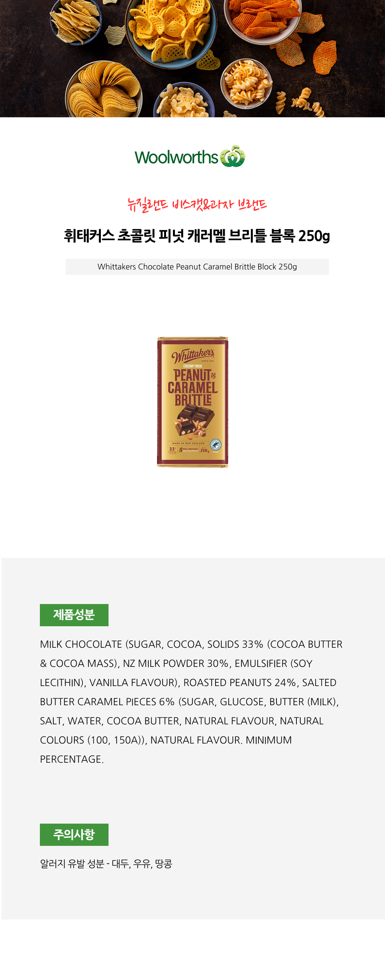385x980 pixels.
Task: Click the 33% cocoa badge on wrapper
Action: coord(172,450)
